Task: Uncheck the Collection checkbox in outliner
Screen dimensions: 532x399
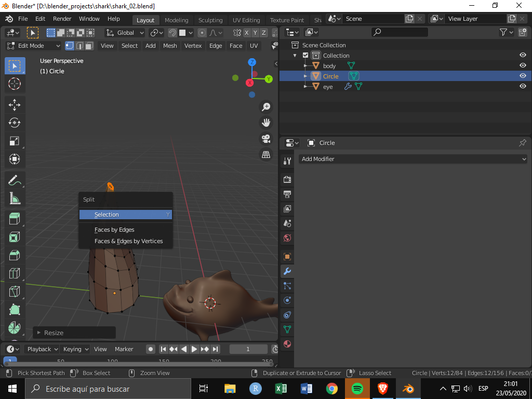Action: (305, 56)
